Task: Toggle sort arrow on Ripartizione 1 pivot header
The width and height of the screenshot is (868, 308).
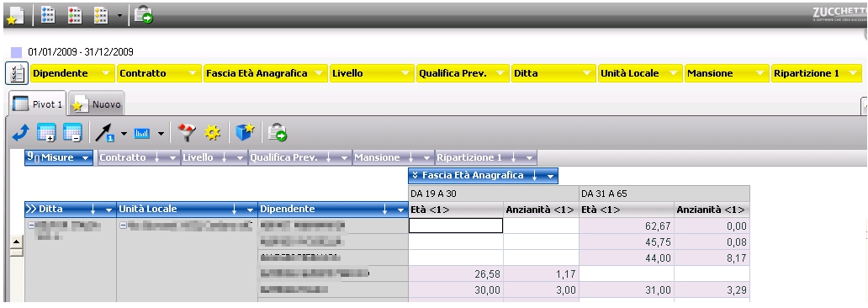Action: pyautogui.click(x=513, y=158)
